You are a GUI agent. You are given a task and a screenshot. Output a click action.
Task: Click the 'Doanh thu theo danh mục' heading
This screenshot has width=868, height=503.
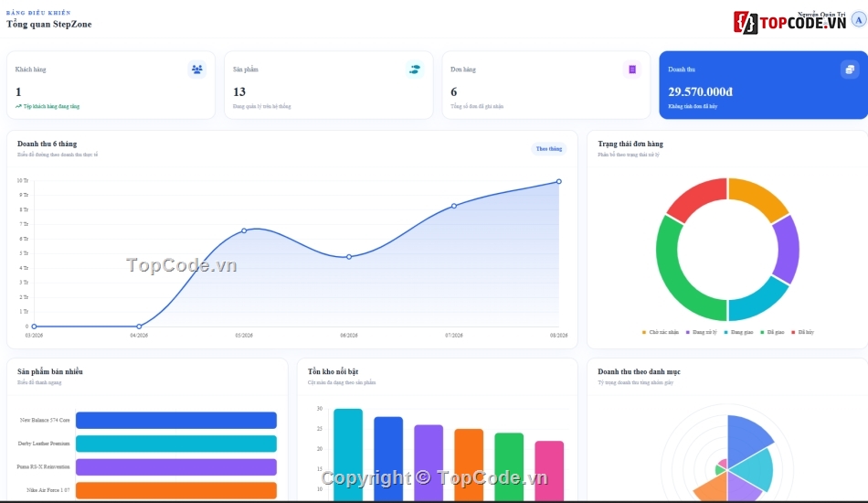pyautogui.click(x=639, y=371)
